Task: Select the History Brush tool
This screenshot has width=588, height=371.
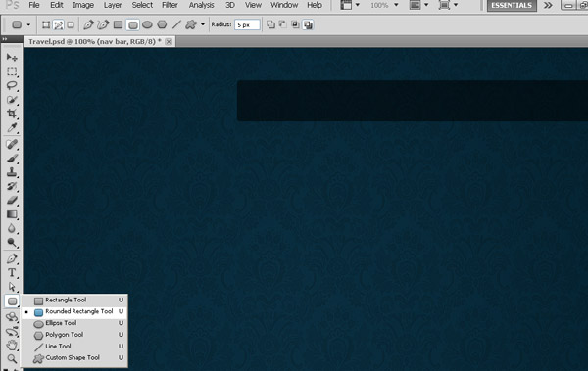Action: click(x=12, y=186)
